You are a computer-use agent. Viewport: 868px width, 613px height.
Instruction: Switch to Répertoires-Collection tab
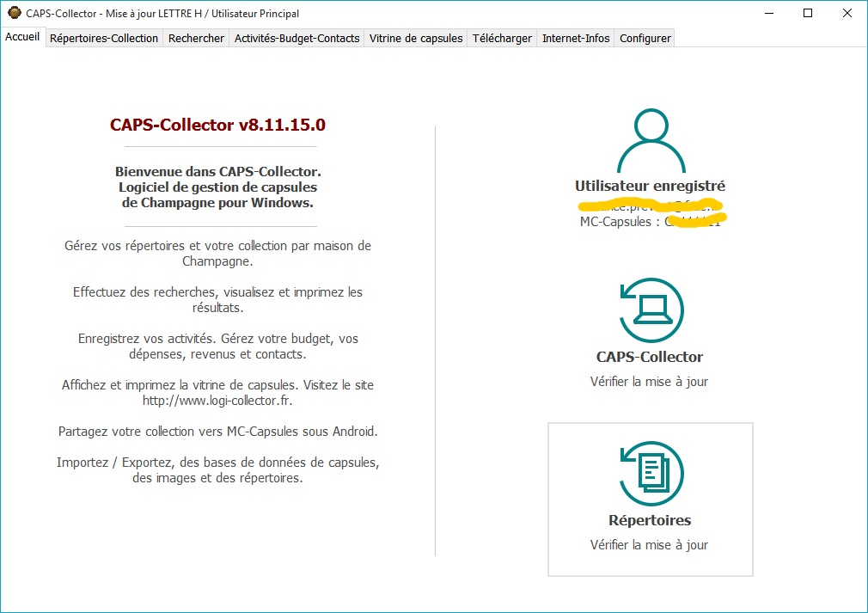pyautogui.click(x=104, y=38)
